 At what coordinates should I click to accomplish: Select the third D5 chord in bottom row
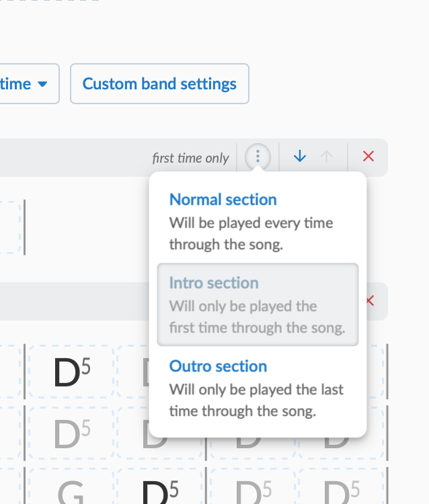pyautogui.click(x=253, y=487)
